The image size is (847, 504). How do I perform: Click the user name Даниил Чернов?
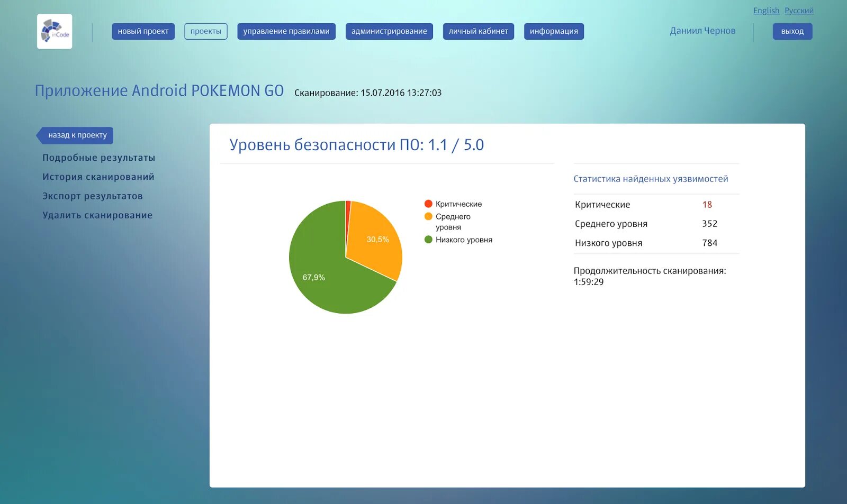pos(702,31)
